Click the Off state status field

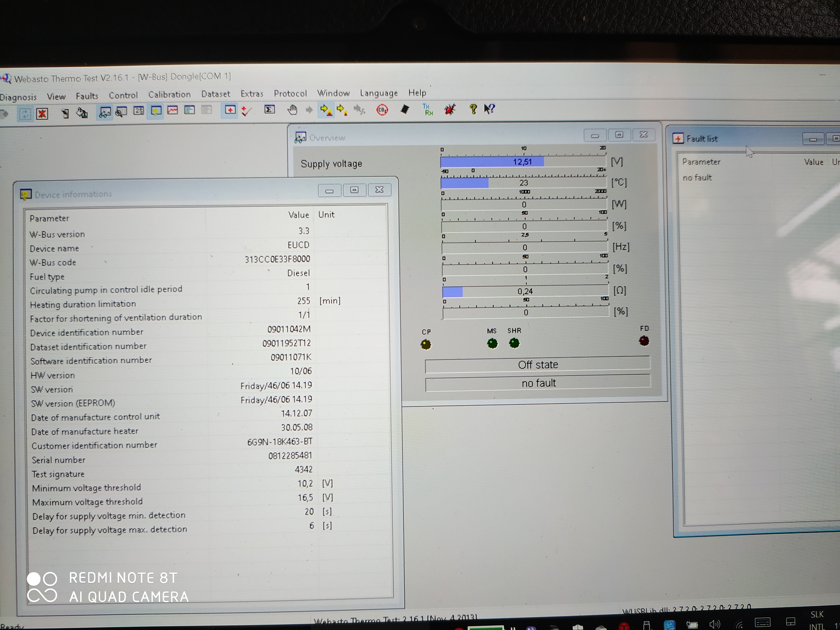click(x=537, y=365)
